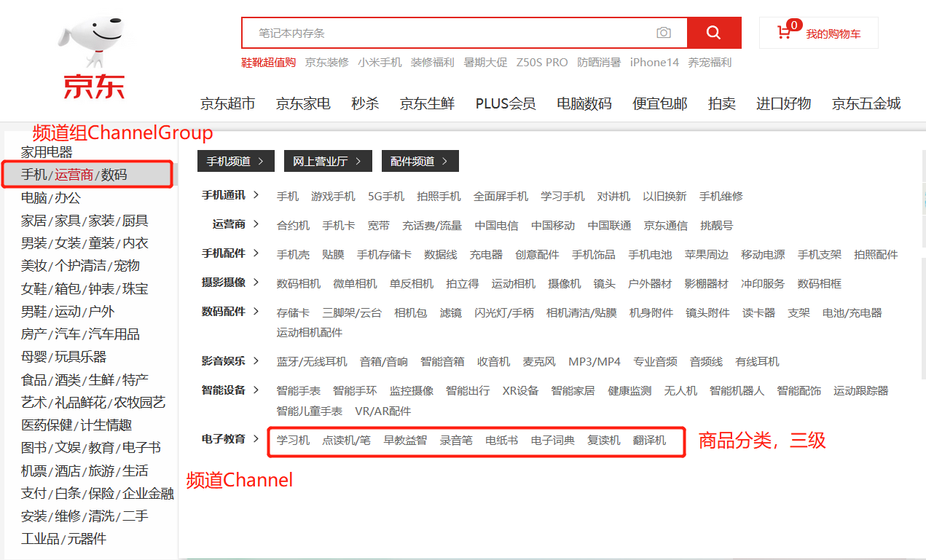This screenshot has width=926, height=560.
Task: Open the 网上营业厅 channel button
Action: pyautogui.click(x=328, y=161)
